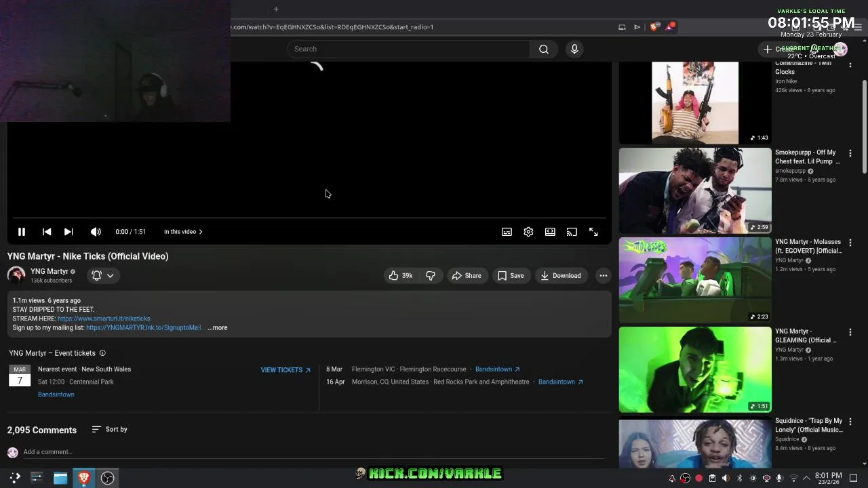Open a new browser tab
Viewport: 868px width, 488px height.
[x=276, y=9]
